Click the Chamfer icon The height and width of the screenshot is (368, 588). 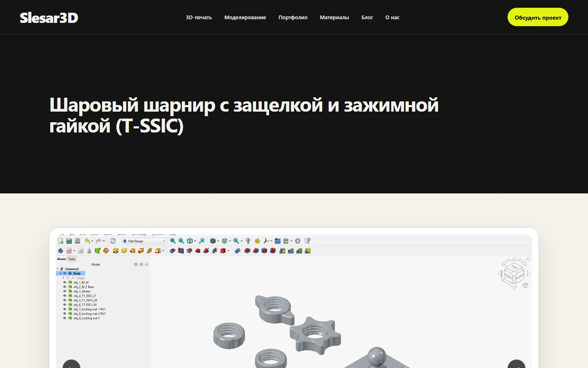(256, 251)
